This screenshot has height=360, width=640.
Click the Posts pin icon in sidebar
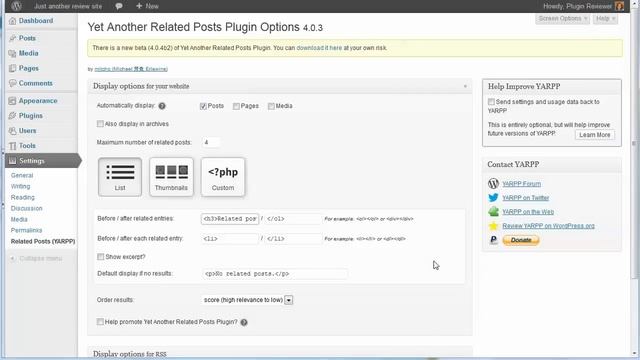12,38
